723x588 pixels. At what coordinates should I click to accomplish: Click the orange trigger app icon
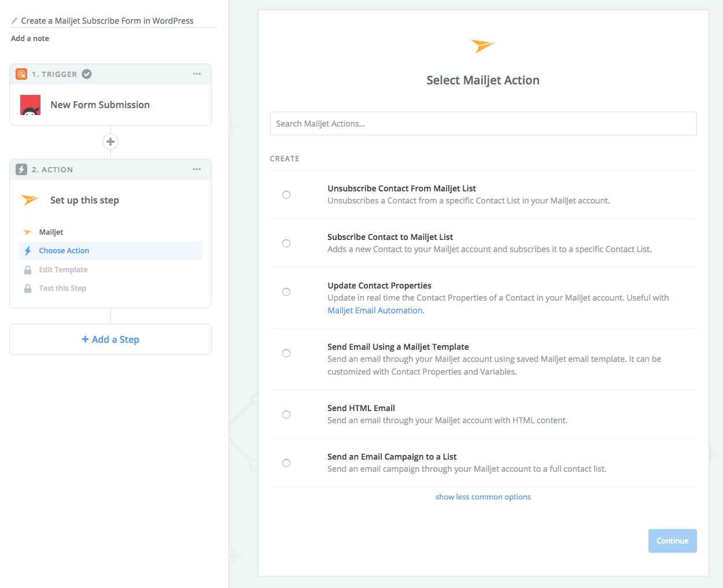(x=21, y=74)
